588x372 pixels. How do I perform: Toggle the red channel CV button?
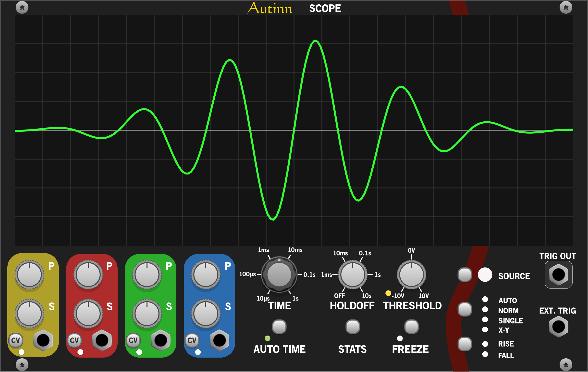click(74, 340)
